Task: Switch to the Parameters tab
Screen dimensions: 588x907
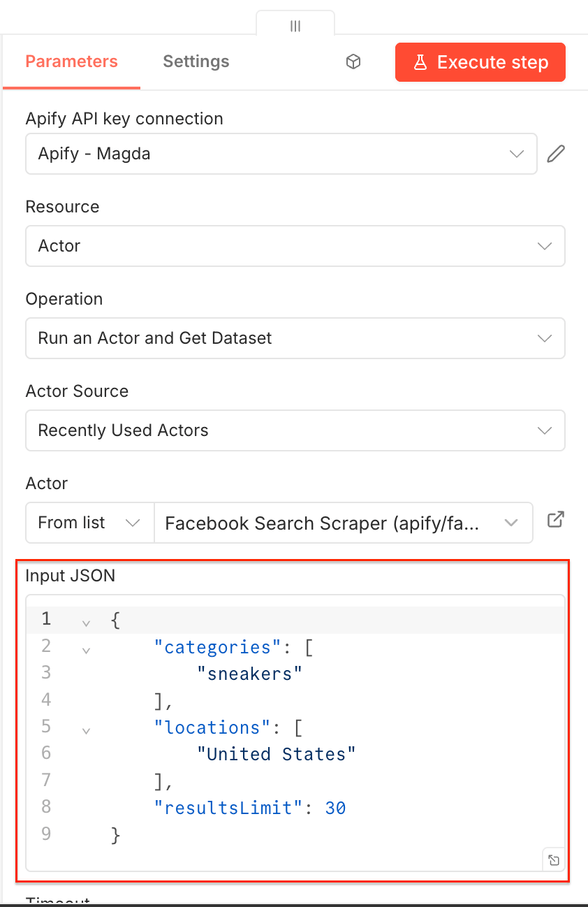Action: (71, 61)
